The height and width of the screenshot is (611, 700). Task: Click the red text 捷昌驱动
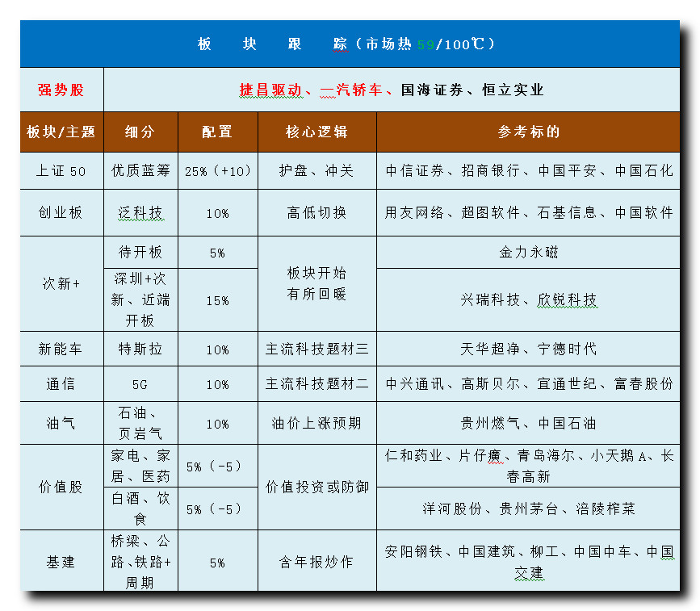pyautogui.click(x=271, y=90)
